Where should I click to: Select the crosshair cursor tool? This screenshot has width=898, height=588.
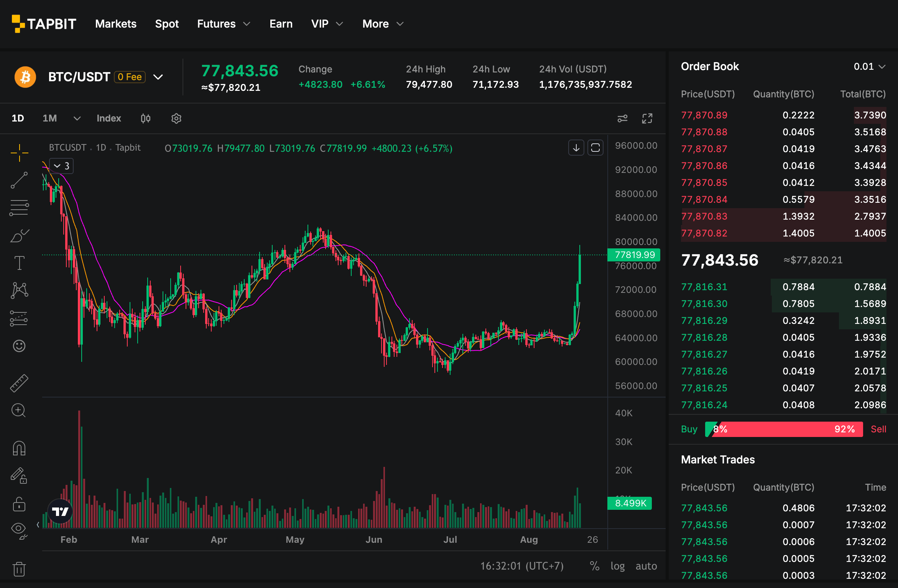[19, 153]
